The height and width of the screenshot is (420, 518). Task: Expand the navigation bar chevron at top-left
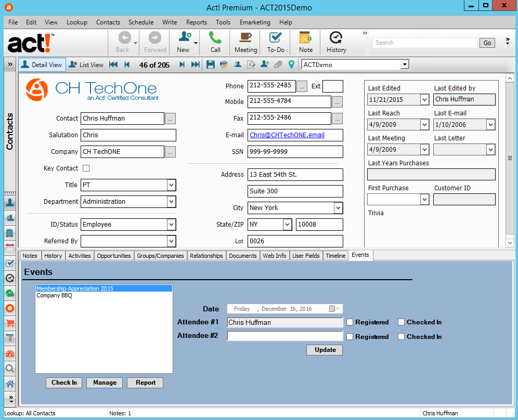(10, 64)
